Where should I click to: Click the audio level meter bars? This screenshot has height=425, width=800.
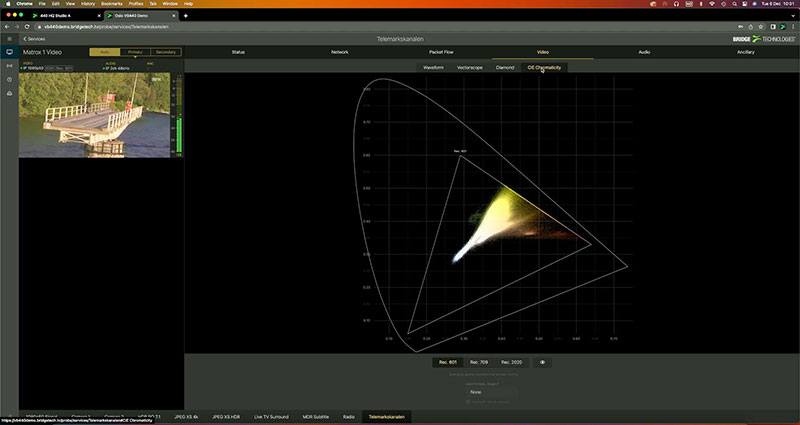point(179,114)
